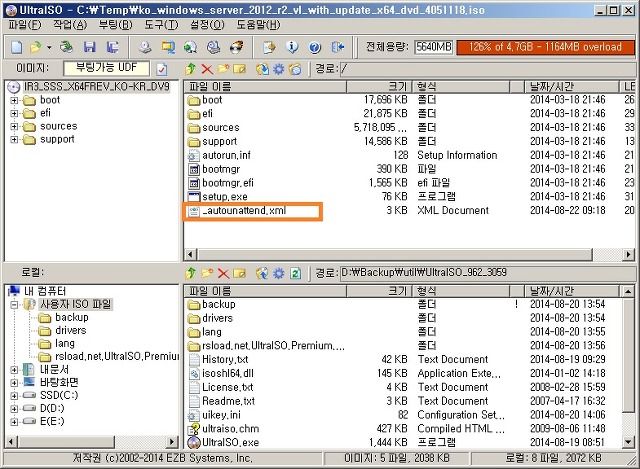
Task: Click the Rename icon in local pane toolbar
Action: tap(240, 273)
